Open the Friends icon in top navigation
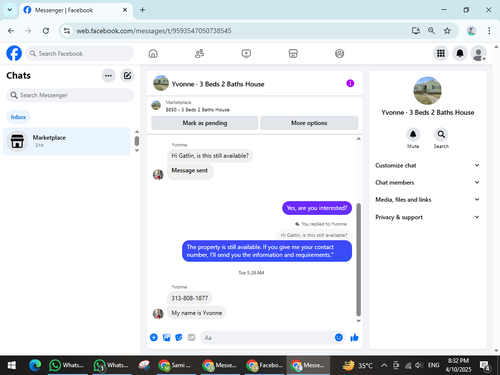 click(199, 53)
